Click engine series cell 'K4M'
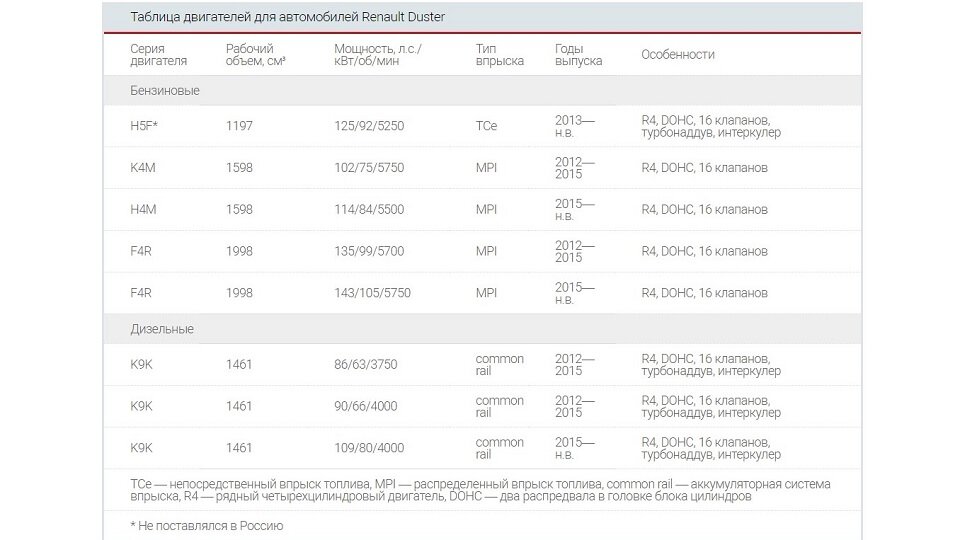Viewport: 960px width, 540px height. tap(143, 168)
